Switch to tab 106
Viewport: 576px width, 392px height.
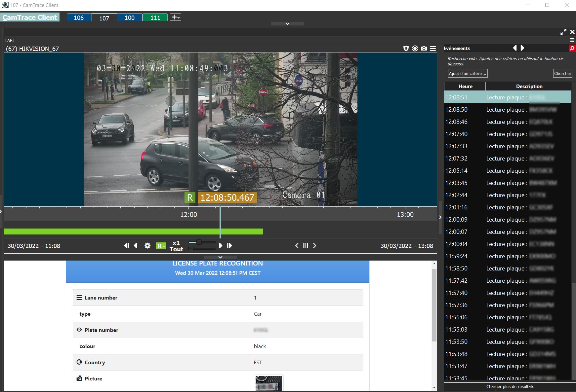(x=79, y=18)
